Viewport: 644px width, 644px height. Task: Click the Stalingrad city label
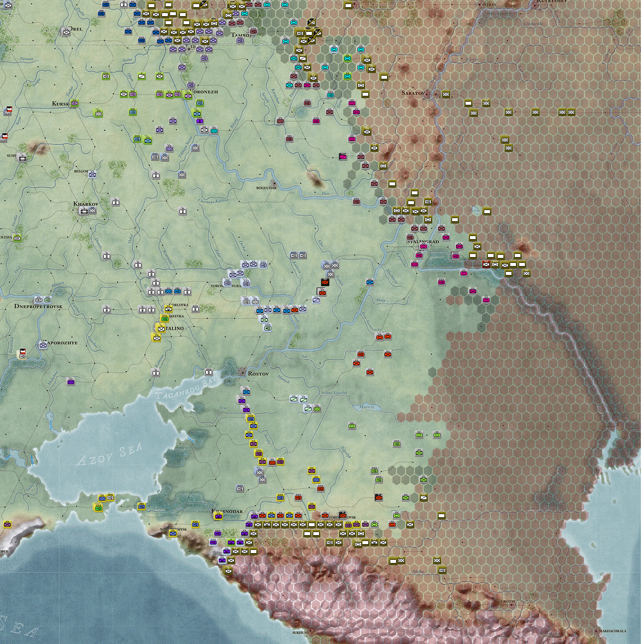pyautogui.click(x=423, y=241)
